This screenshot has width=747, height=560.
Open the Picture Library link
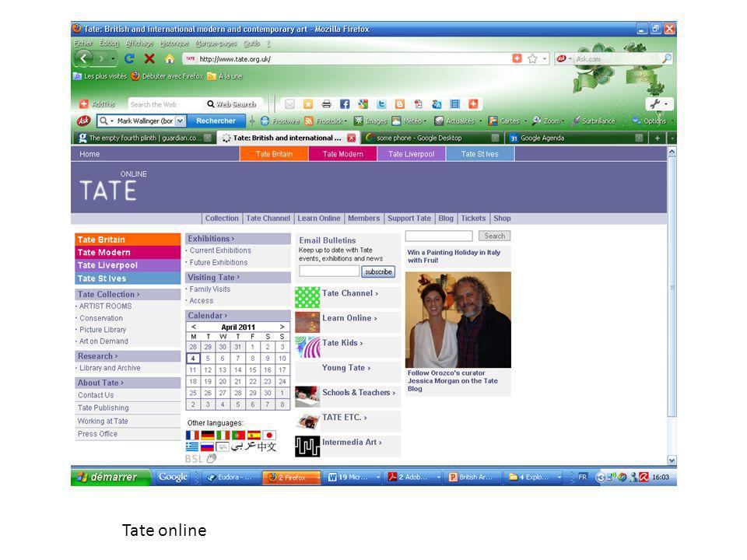coord(103,330)
